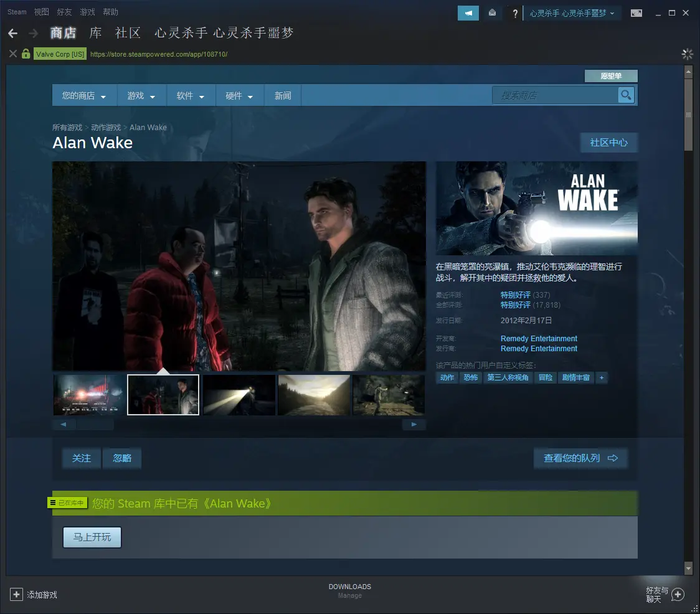Open developer Remedy Entertainment link
This screenshot has height=614, width=700.
tap(539, 339)
